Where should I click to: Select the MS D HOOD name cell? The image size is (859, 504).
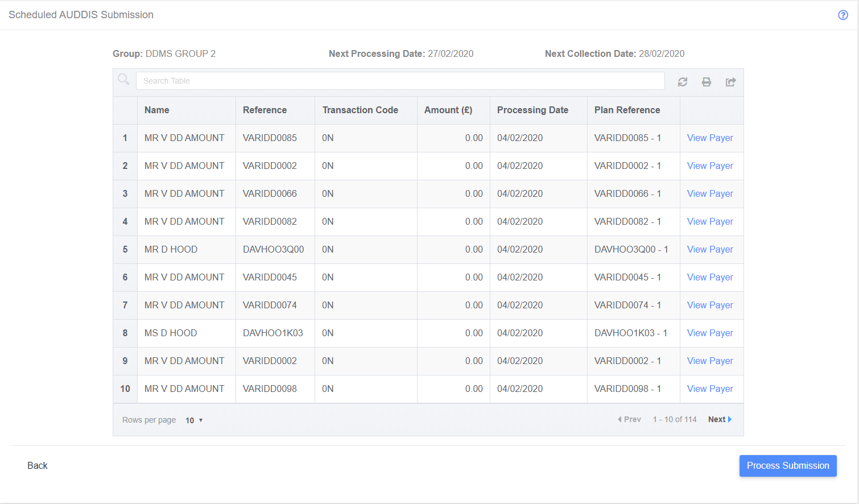[x=187, y=333]
